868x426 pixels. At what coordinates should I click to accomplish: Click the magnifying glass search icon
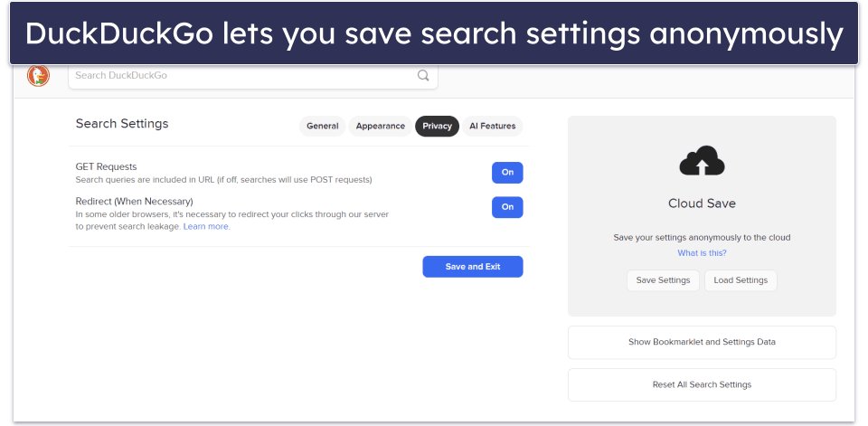tap(423, 75)
